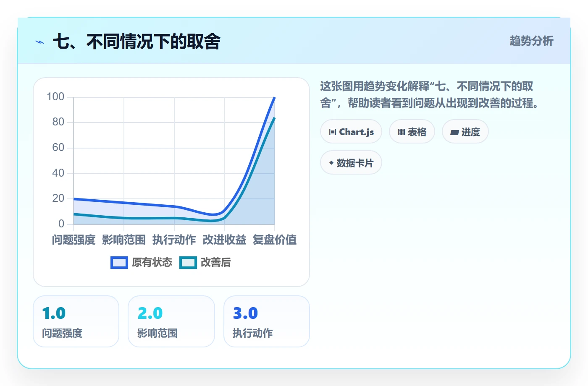Screen dimensions: 588x386
Task: Click the 原有状态 legend label
Action: click(152, 263)
